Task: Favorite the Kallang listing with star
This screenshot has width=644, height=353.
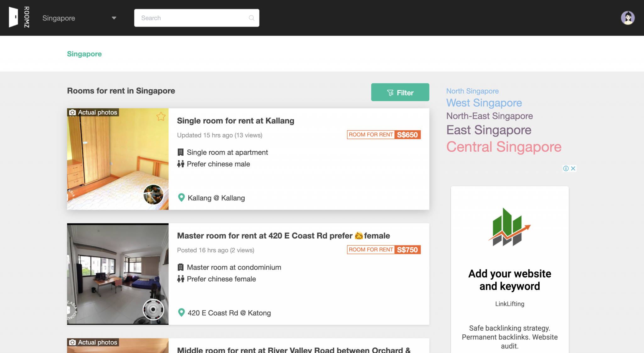Action: coord(161,116)
